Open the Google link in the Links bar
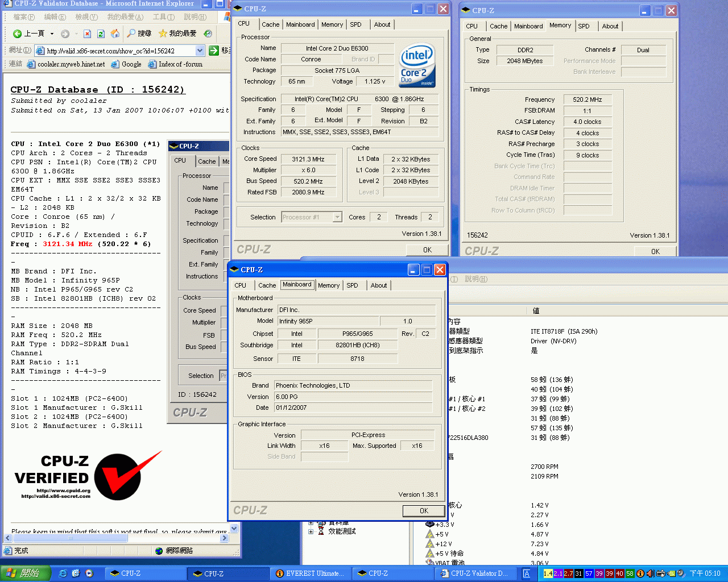This screenshot has width=728, height=582. coord(126,64)
